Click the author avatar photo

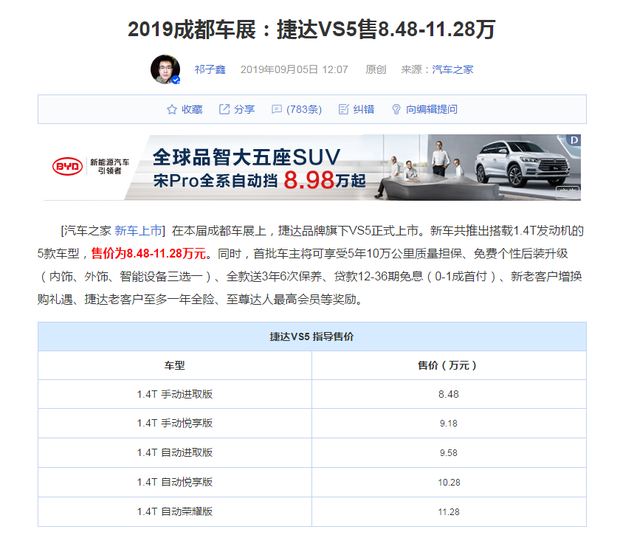coord(165,69)
